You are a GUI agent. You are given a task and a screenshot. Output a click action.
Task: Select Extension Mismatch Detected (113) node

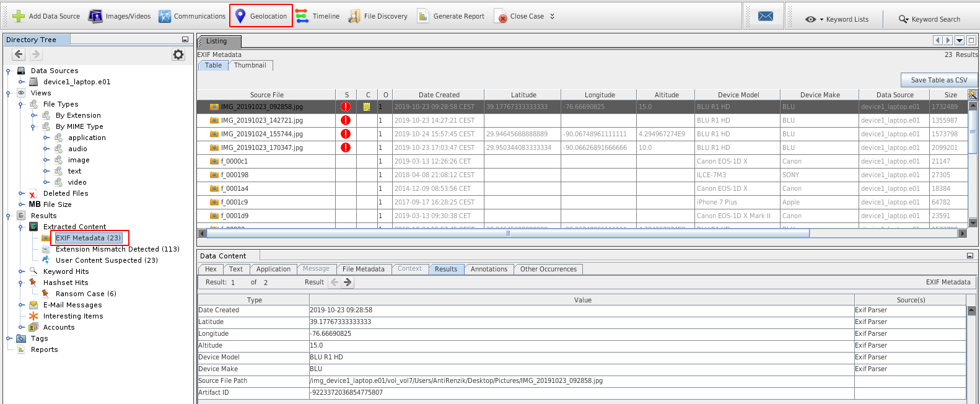(x=117, y=249)
